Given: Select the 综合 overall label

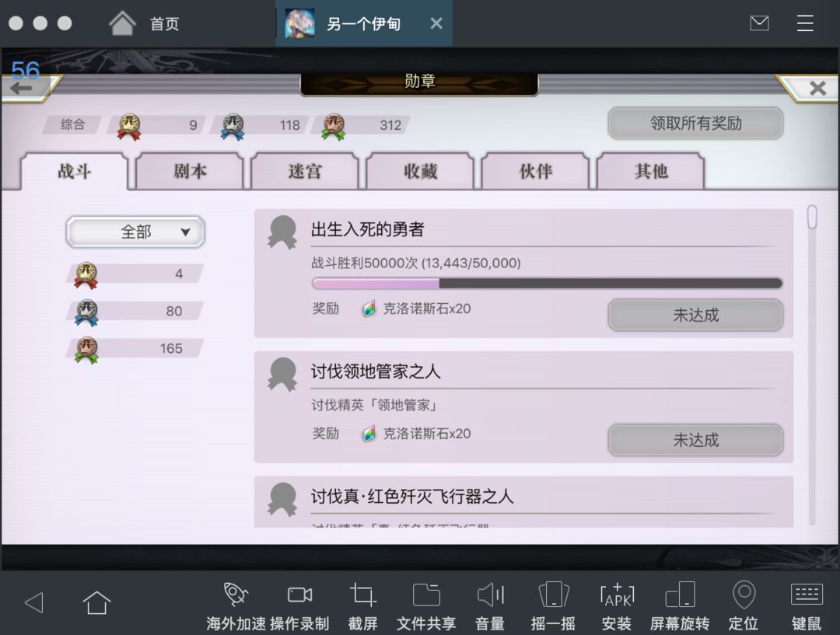Looking at the screenshot, I should 72,125.
